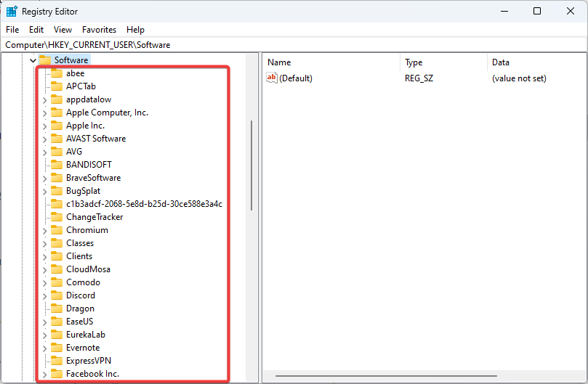Expand the appdatalow key
The height and width of the screenshot is (384, 588).
[x=44, y=99]
